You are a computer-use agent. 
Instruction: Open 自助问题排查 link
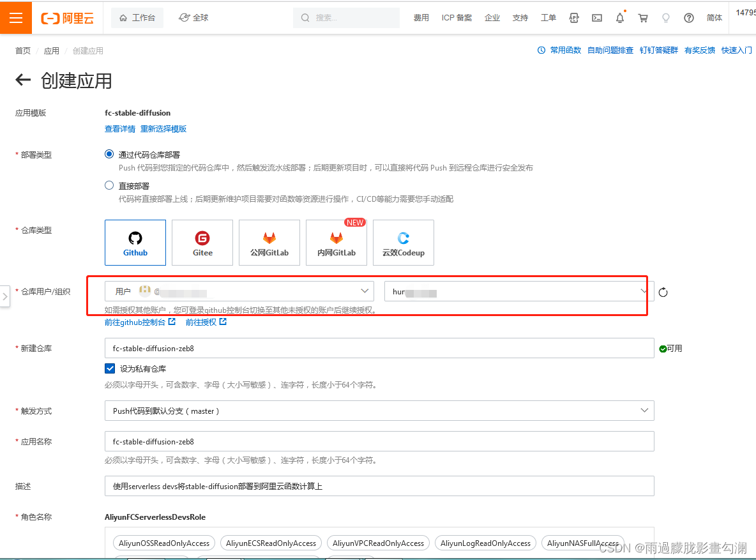(610, 50)
